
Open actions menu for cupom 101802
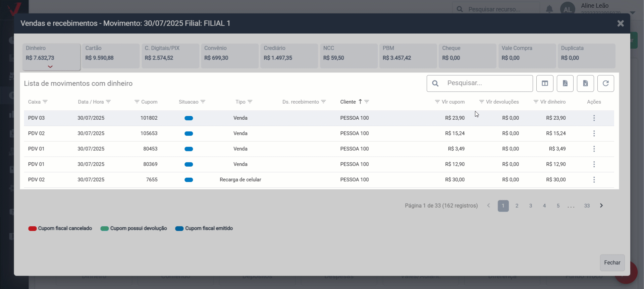click(x=594, y=118)
